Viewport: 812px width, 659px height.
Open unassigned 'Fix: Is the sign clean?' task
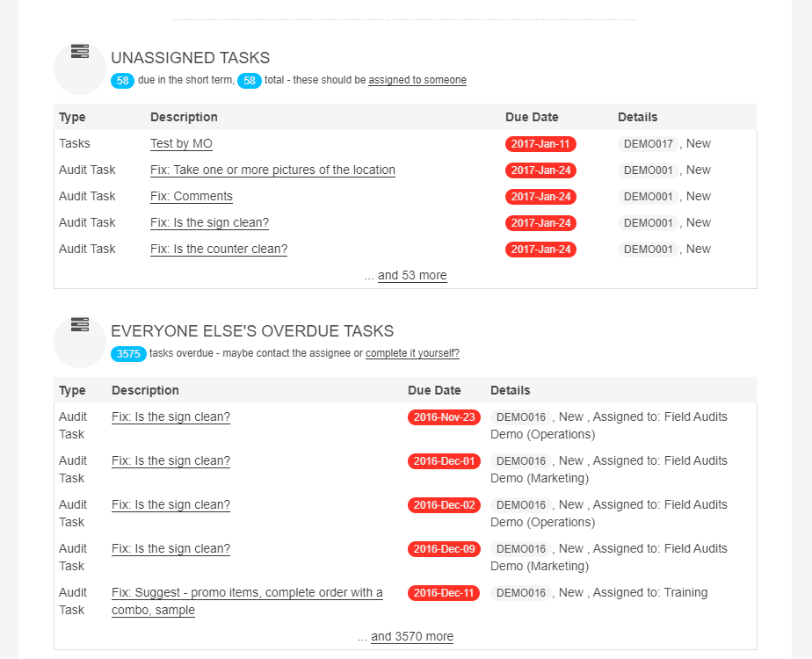[209, 222]
